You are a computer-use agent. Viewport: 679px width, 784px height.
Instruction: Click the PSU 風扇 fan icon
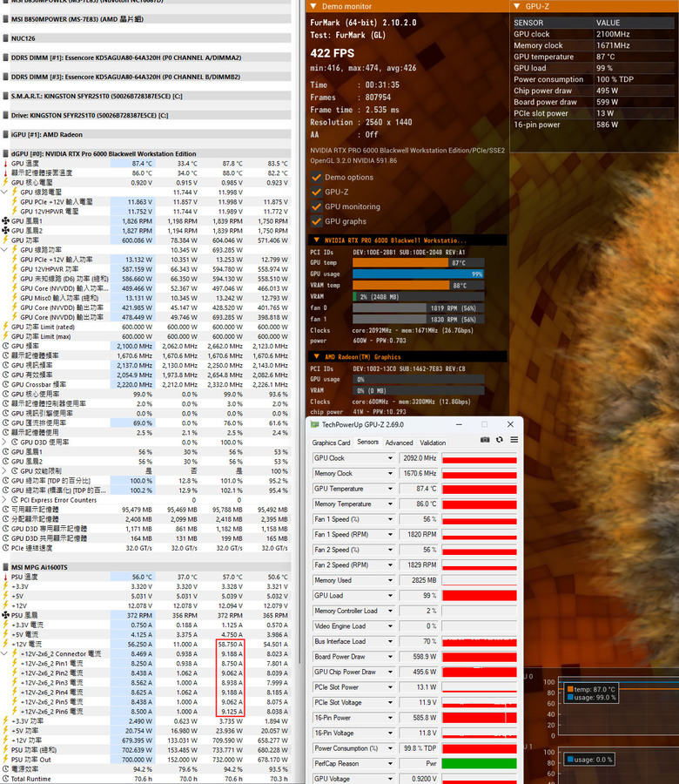(x=5, y=615)
